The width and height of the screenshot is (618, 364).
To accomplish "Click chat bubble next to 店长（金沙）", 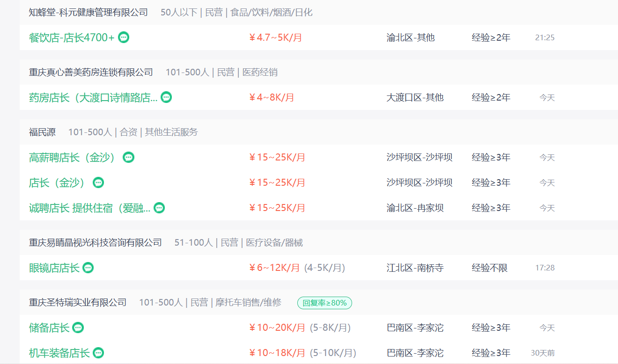I will pos(98,182).
